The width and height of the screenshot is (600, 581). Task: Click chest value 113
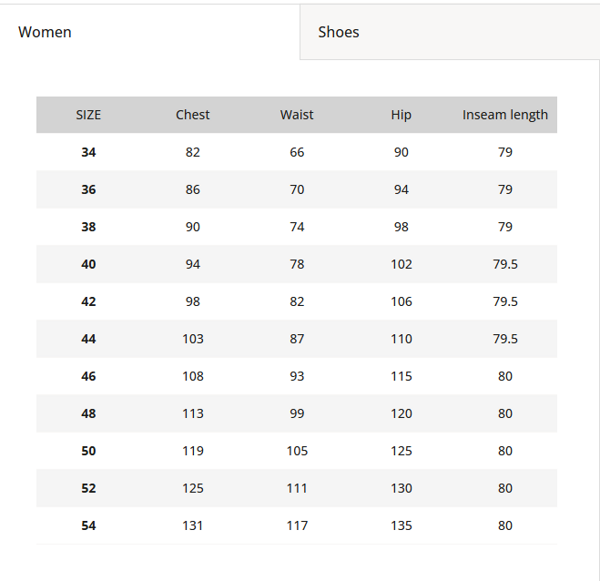192,413
